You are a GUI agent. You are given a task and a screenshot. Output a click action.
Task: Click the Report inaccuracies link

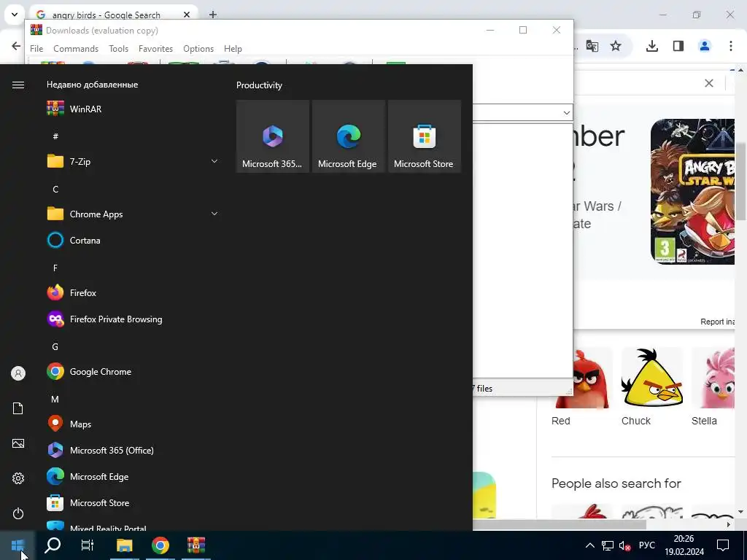pos(718,322)
